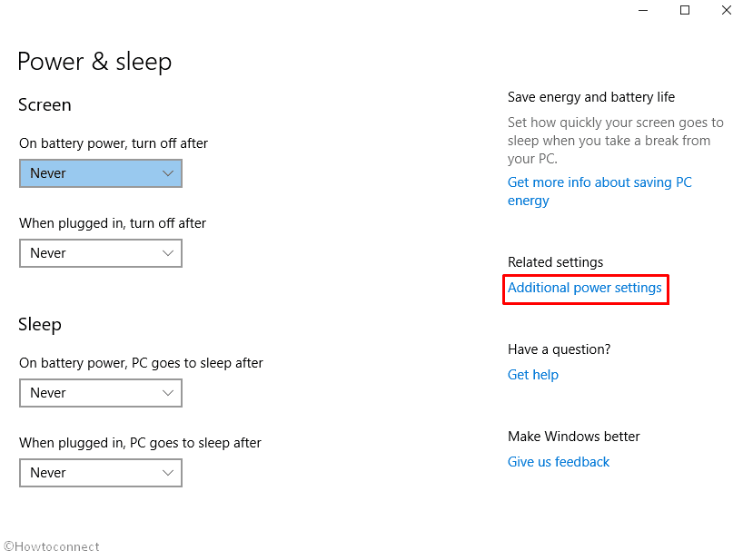743x560 pixels.
Task: Click the Have a question? heading
Action: click(x=559, y=349)
